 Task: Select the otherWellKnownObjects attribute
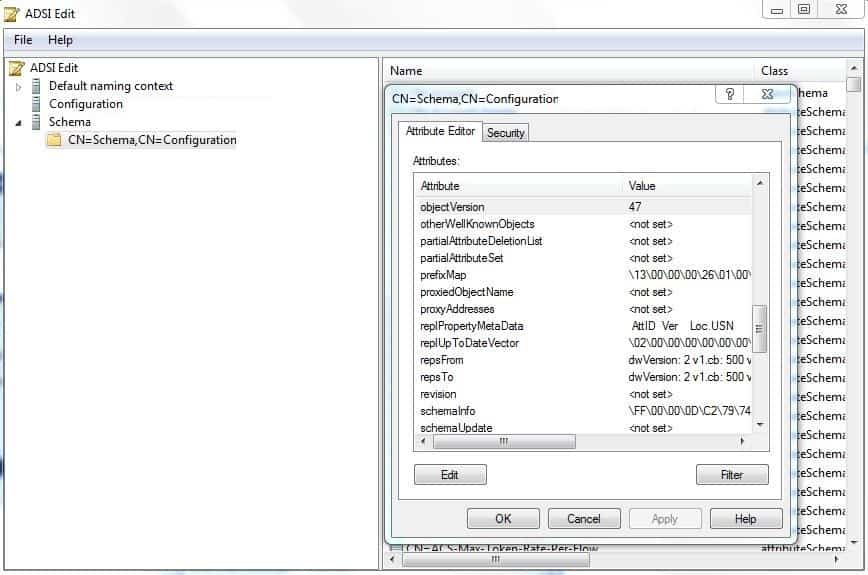(583, 224)
